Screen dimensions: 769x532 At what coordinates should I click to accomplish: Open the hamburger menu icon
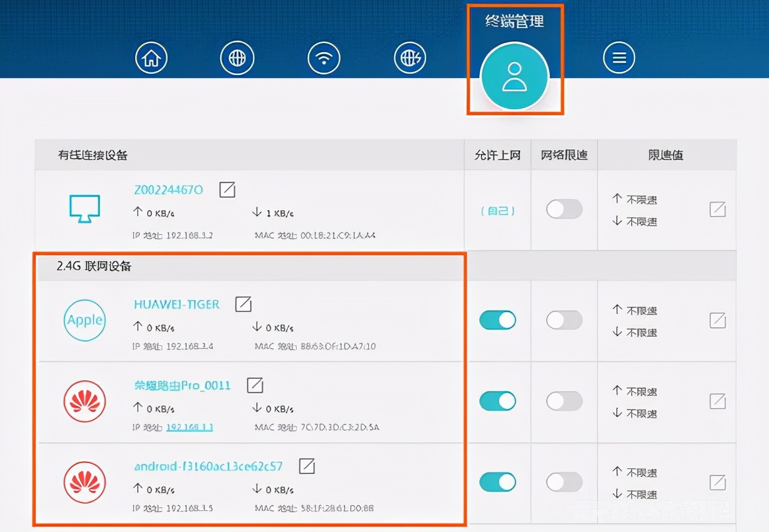tap(619, 58)
